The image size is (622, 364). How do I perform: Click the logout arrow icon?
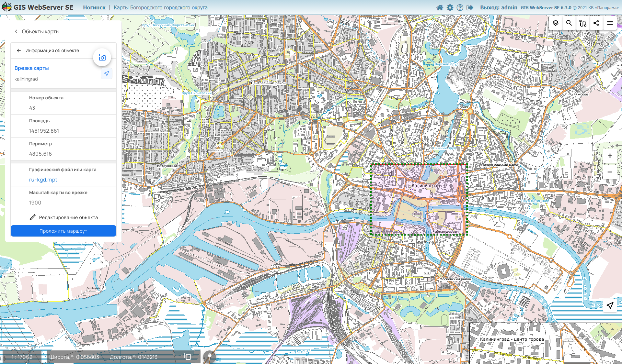470,7
